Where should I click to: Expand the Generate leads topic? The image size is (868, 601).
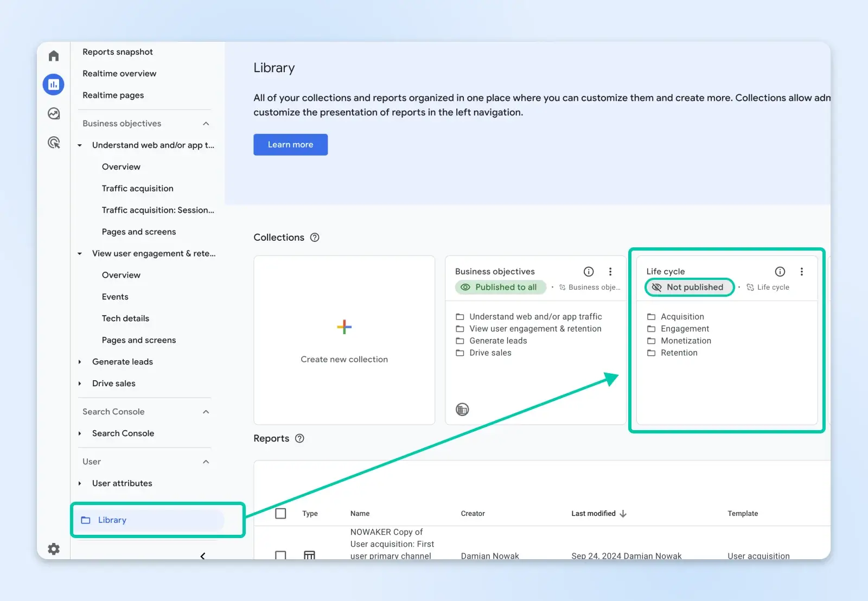click(x=80, y=362)
